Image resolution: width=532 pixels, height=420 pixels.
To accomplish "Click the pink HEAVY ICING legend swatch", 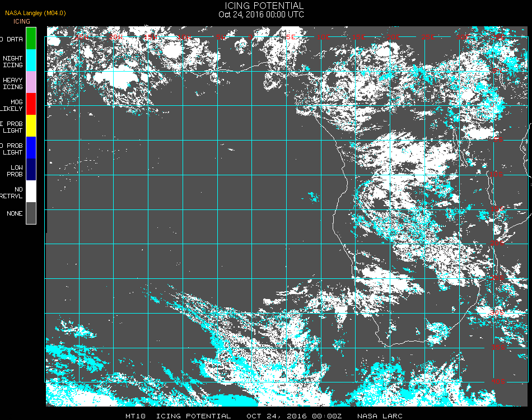I will (31, 82).
